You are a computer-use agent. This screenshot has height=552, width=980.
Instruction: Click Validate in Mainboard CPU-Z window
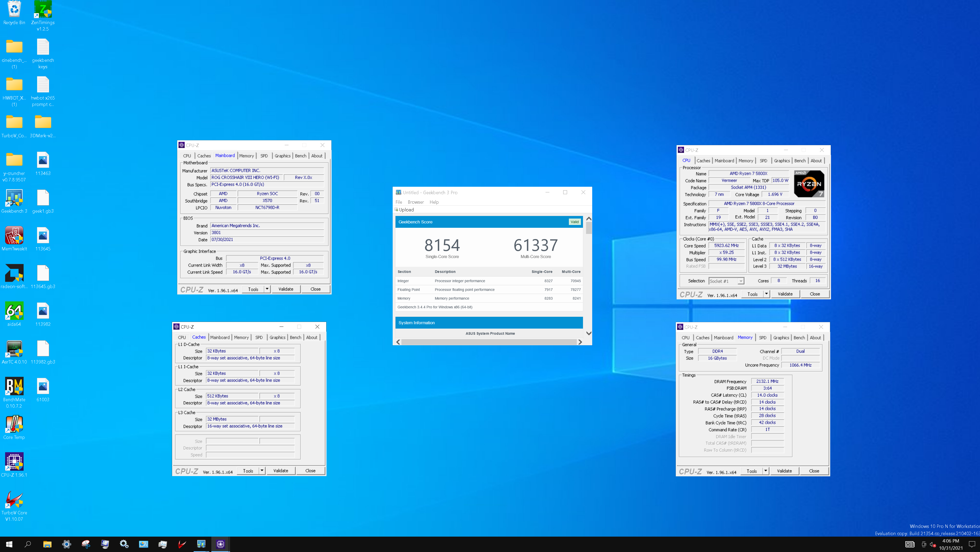(286, 289)
